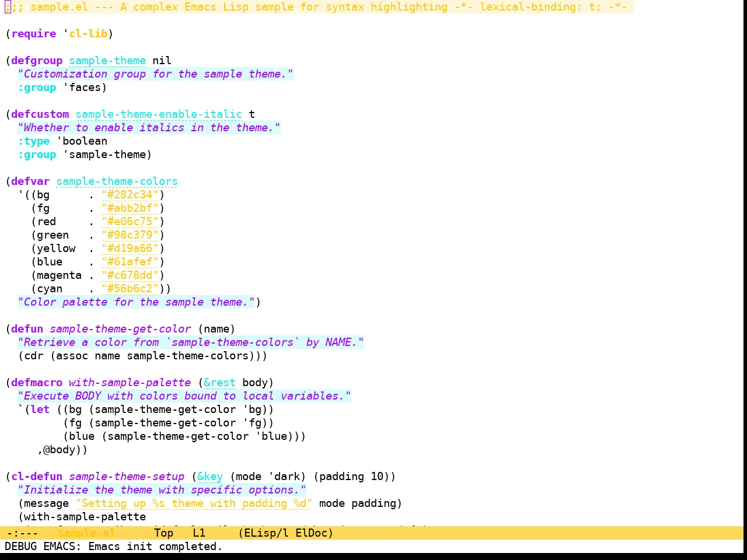Click function name 'sample-theme-get-color' after defun

click(x=120, y=329)
